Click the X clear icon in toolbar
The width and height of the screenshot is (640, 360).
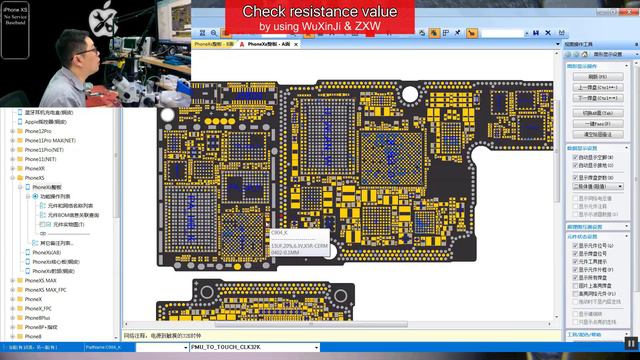[548, 33]
